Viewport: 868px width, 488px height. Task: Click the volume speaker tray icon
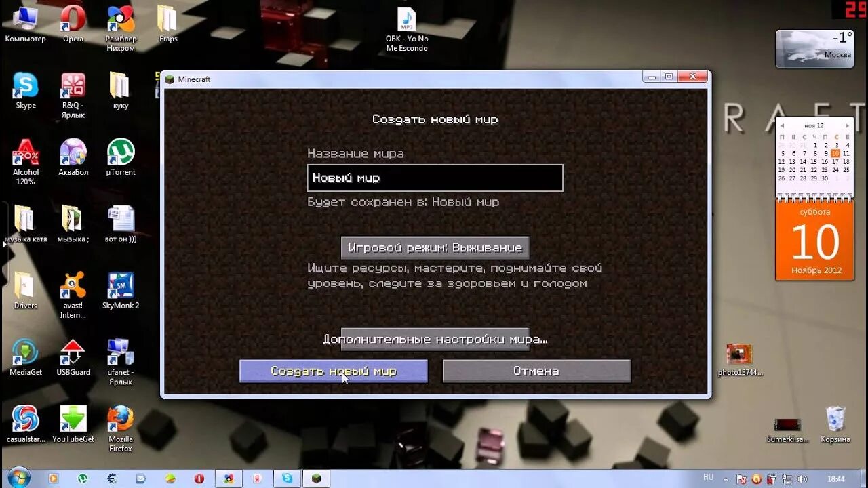coord(803,479)
